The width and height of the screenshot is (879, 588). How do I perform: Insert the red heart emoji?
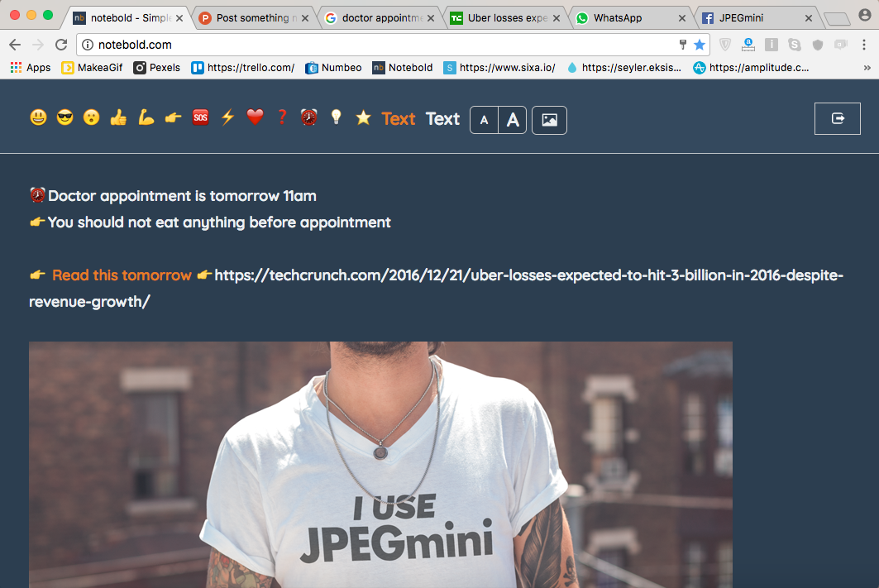255,117
